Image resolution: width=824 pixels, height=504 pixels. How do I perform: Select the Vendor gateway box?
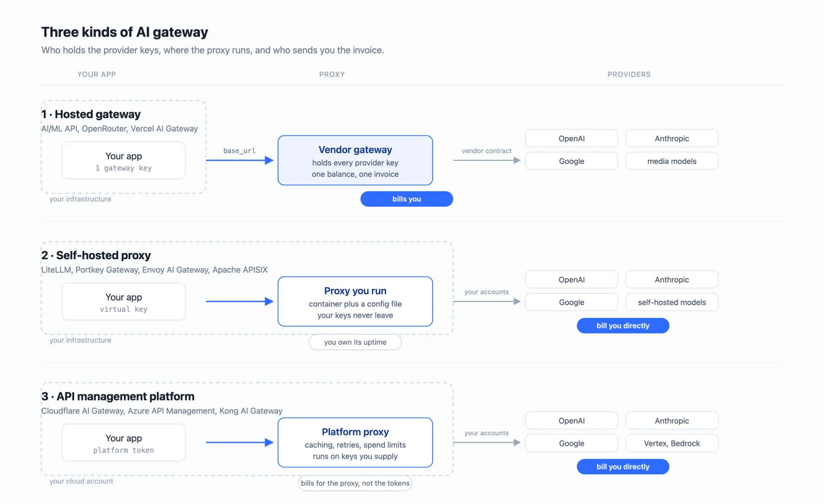pyautogui.click(x=355, y=160)
